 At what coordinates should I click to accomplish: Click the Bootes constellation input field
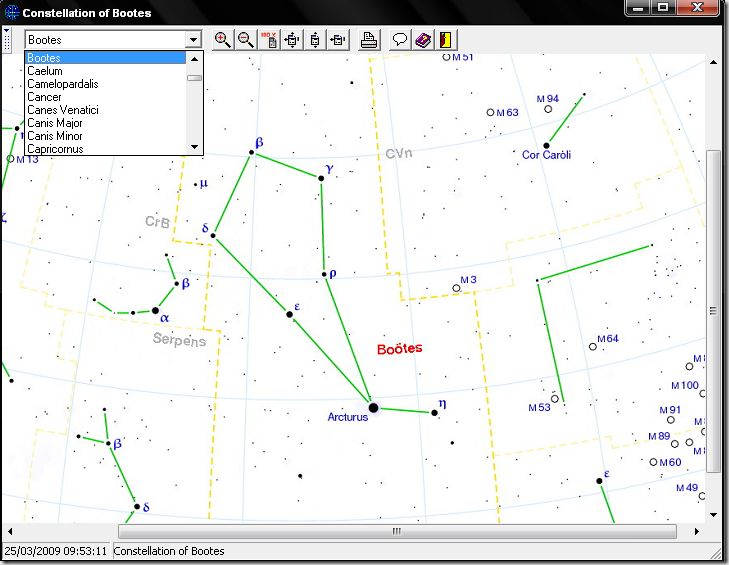106,40
